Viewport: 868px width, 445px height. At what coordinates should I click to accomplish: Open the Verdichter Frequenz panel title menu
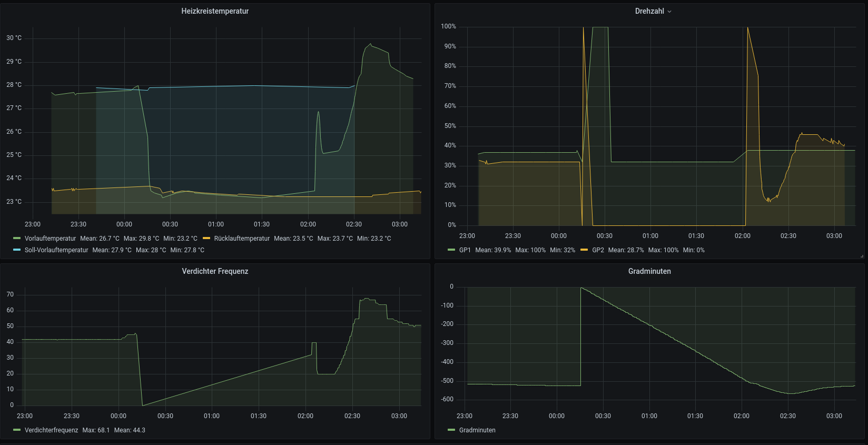tap(215, 271)
